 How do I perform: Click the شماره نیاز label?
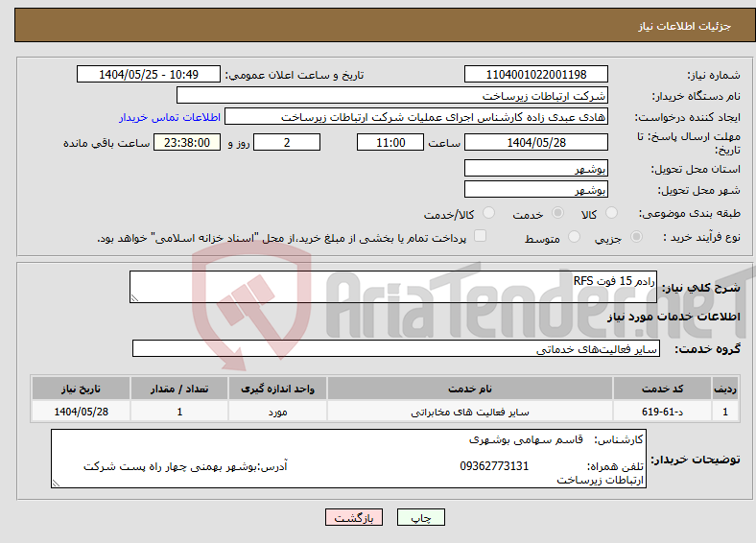[x=714, y=75]
